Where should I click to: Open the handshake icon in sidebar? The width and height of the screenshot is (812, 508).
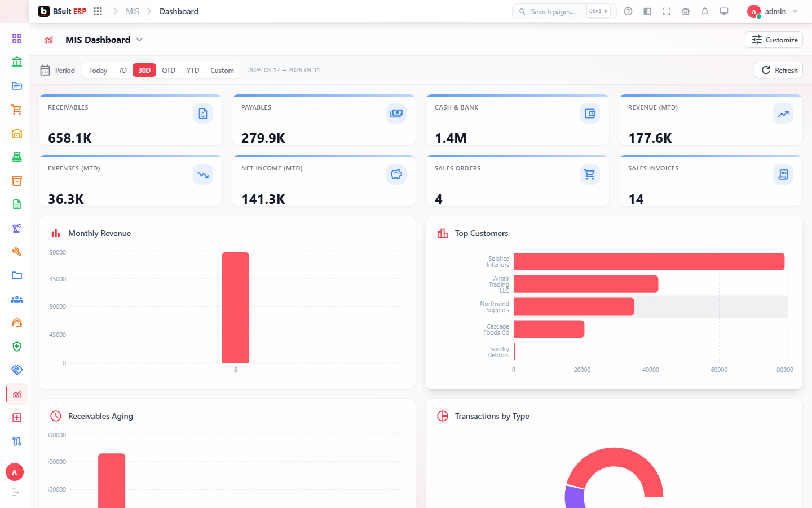click(x=17, y=370)
